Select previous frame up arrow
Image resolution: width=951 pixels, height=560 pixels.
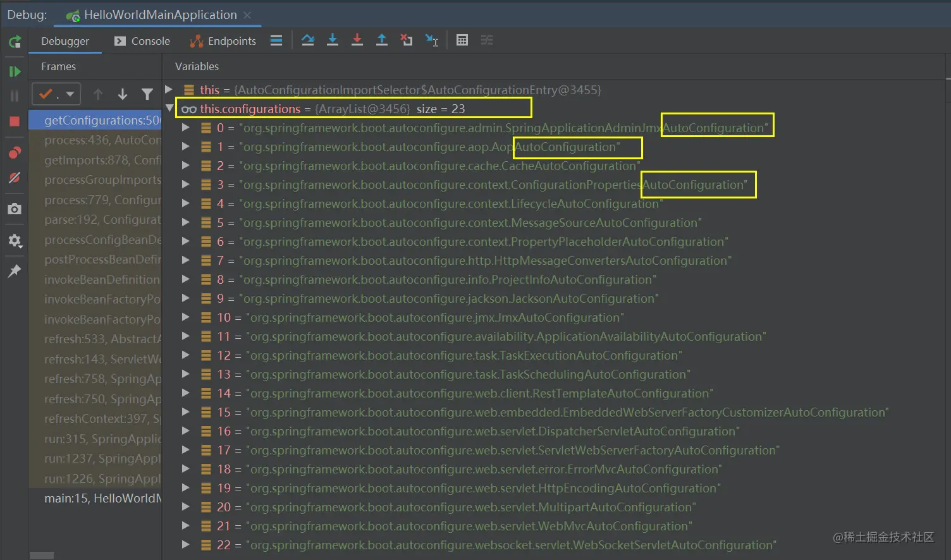[x=98, y=95]
